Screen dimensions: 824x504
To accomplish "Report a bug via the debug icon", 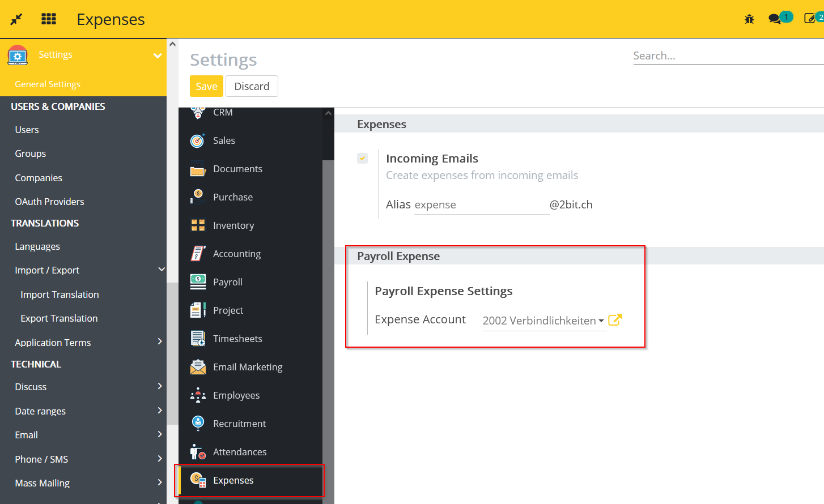I will point(749,19).
